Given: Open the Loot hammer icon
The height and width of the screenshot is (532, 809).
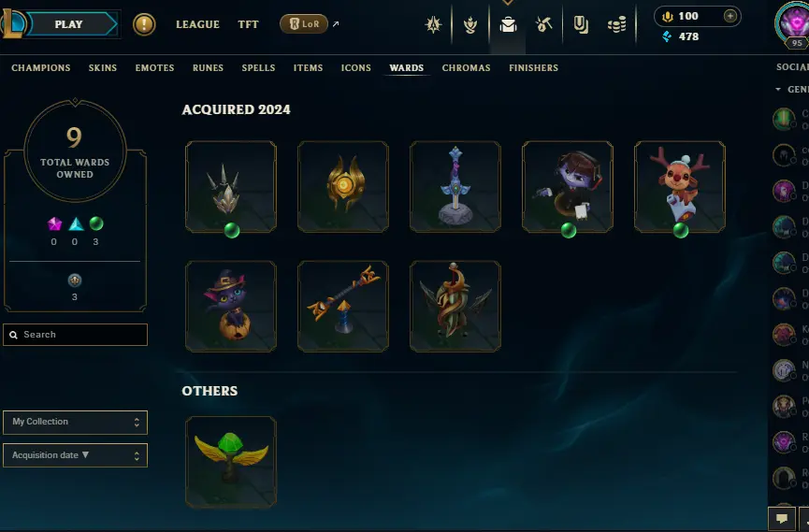Looking at the screenshot, I should click(x=543, y=24).
